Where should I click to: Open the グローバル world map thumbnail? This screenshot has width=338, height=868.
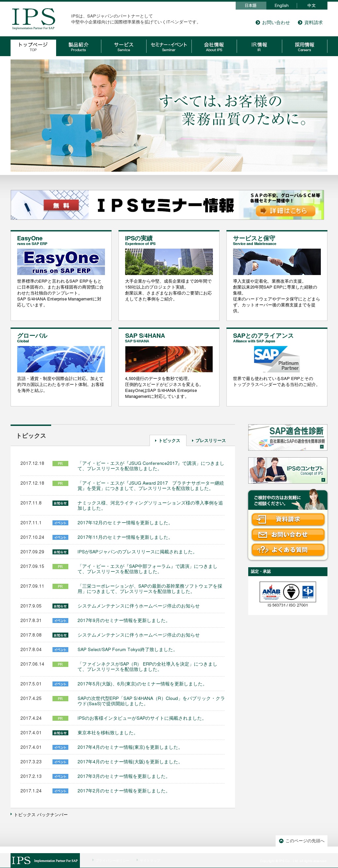click(61, 359)
